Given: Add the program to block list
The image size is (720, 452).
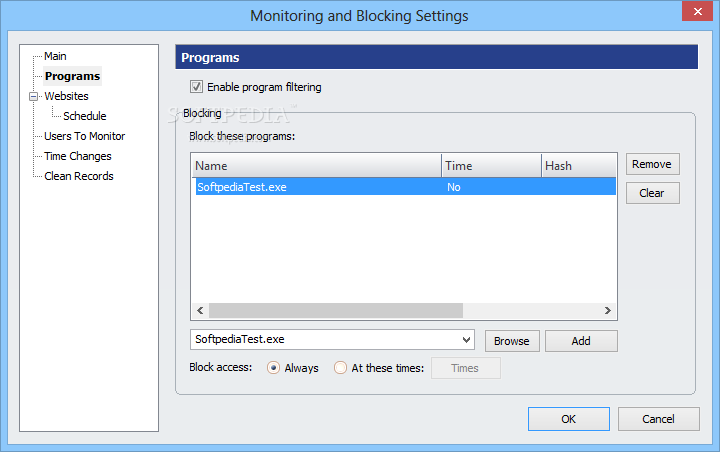Looking at the screenshot, I should click(x=581, y=341).
